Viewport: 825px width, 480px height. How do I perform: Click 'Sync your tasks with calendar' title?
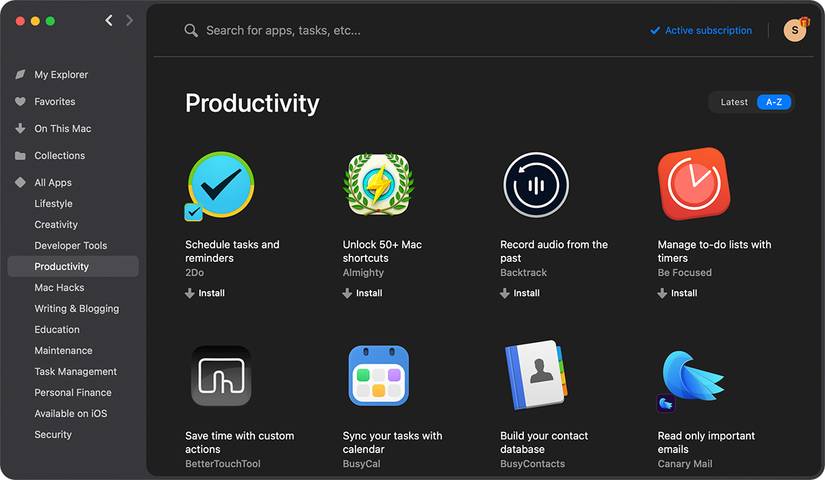pos(392,443)
